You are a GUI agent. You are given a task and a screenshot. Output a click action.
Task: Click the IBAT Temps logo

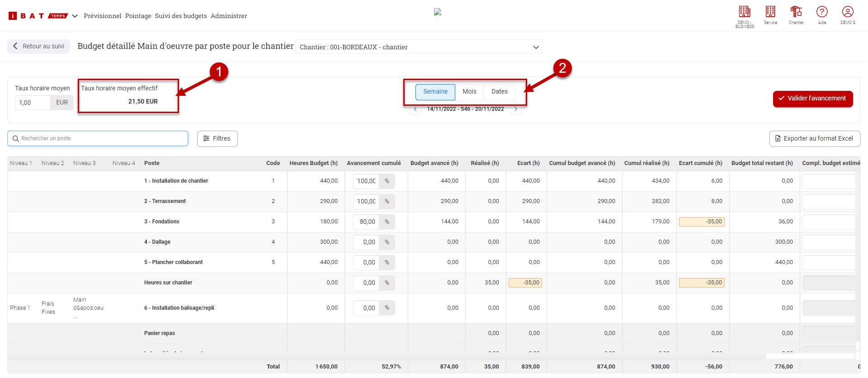[38, 16]
